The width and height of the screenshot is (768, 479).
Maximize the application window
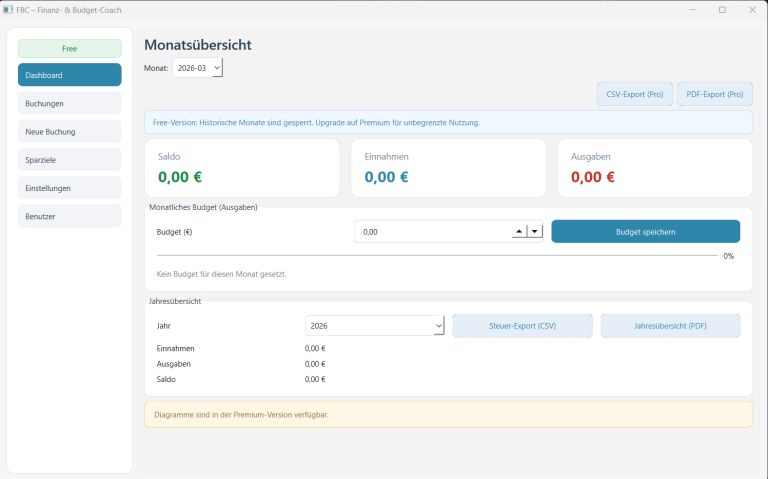click(722, 9)
